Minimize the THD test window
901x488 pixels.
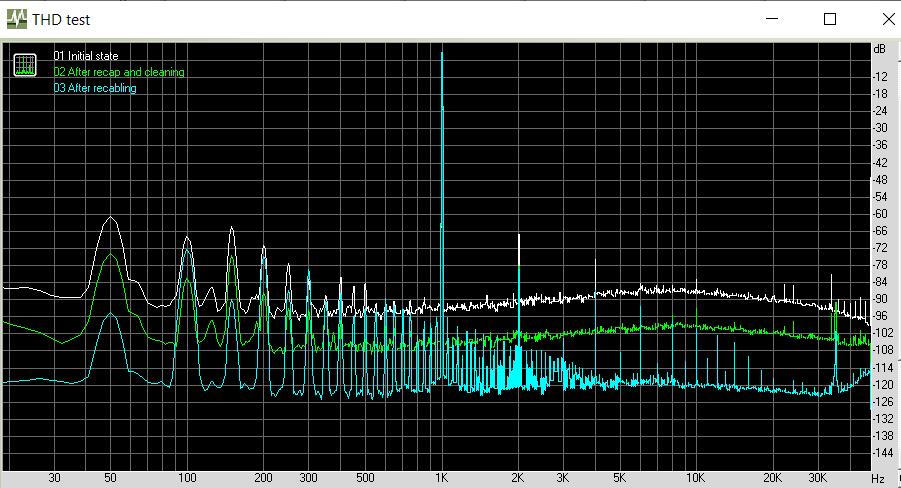772,19
